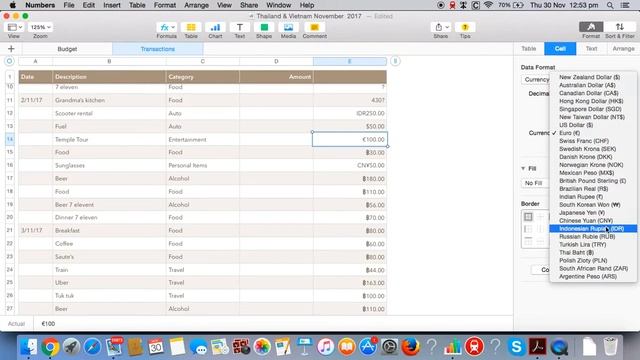Select Indonesian Rupiah (IDR) highlighted option
The height and width of the screenshot is (360, 640).
point(593,229)
